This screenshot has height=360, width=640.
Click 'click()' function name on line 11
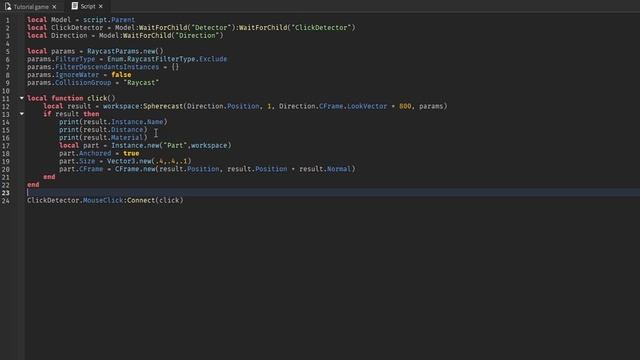[101, 98]
